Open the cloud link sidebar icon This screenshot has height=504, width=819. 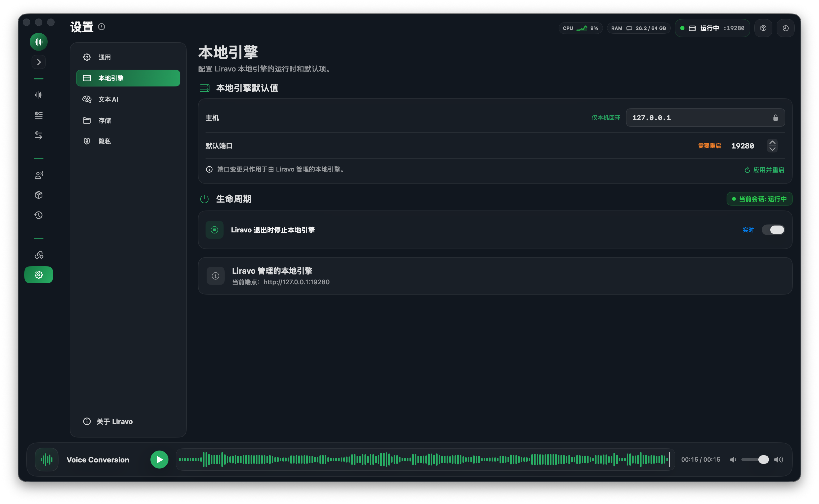39,255
